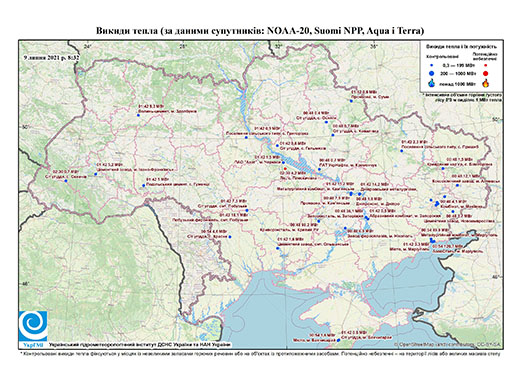The width and height of the screenshot is (520, 368).
Task: Click the small red dot in the legend
Action: [486, 66]
